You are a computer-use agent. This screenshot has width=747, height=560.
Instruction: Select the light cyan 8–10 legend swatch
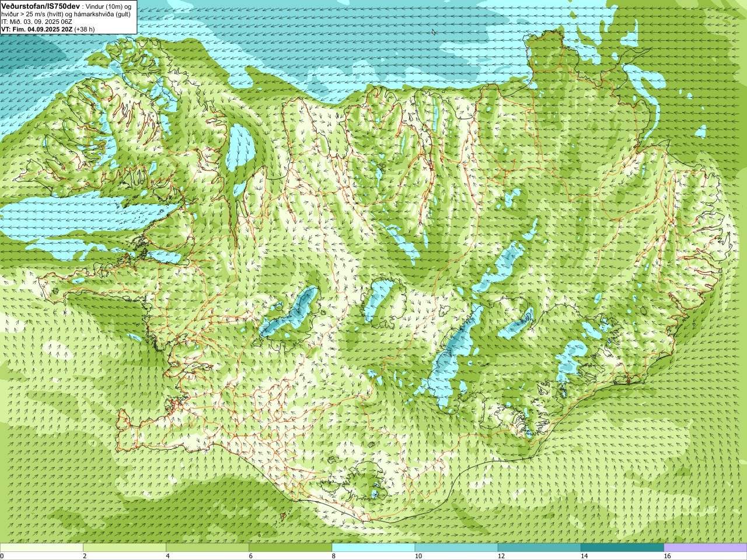(x=373, y=548)
